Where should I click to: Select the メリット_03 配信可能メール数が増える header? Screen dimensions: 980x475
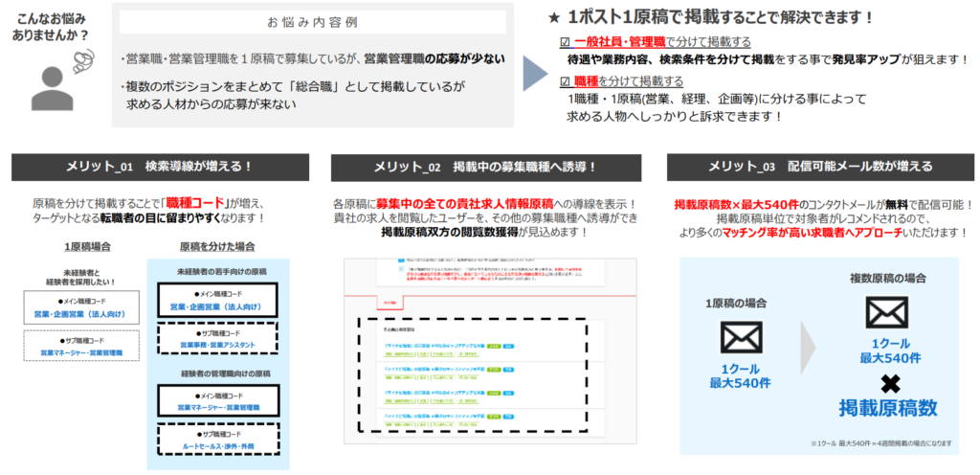pyautogui.click(x=820, y=167)
